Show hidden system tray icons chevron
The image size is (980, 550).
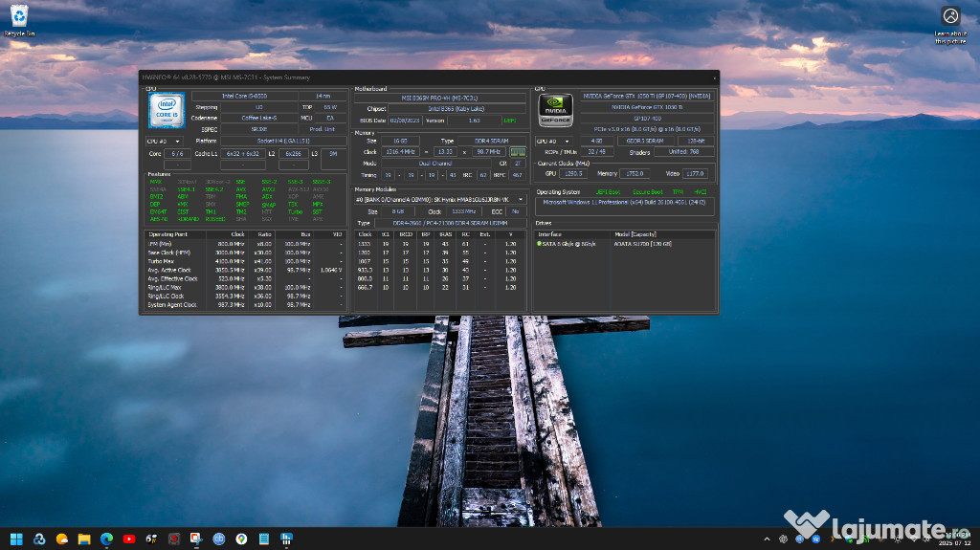click(x=767, y=539)
